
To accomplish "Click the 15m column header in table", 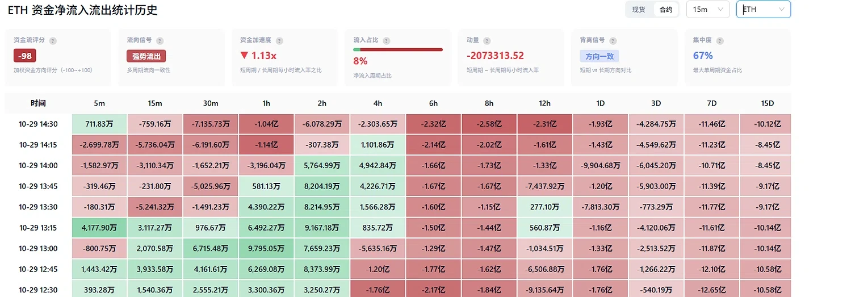I will pos(155,103).
